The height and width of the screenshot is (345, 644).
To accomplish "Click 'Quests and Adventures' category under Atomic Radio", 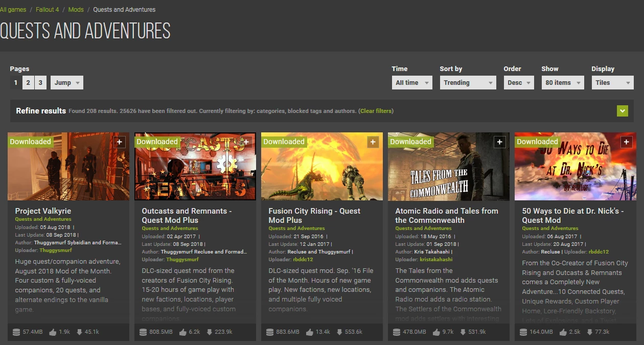I will click(424, 228).
